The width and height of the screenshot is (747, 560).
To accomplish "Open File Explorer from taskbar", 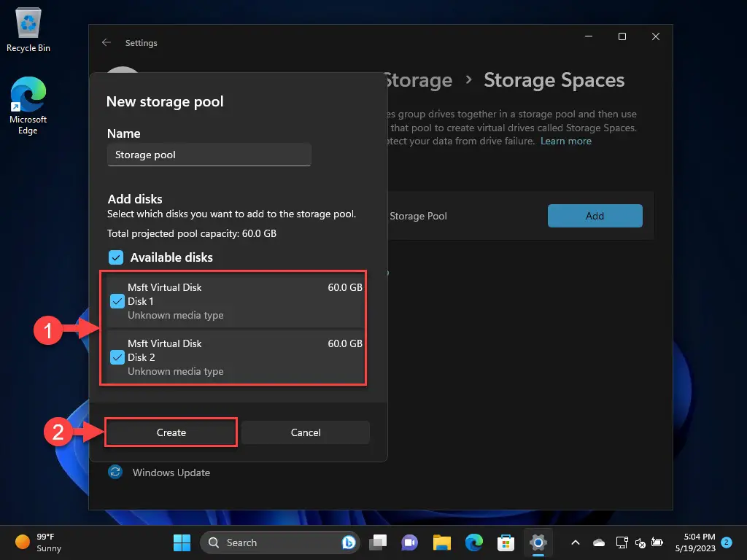I will 441,542.
